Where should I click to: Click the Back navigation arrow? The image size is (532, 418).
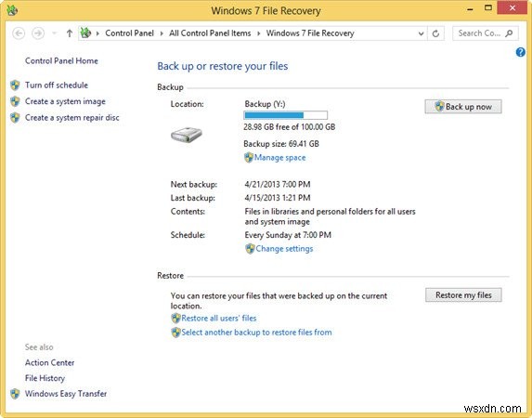point(19,33)
